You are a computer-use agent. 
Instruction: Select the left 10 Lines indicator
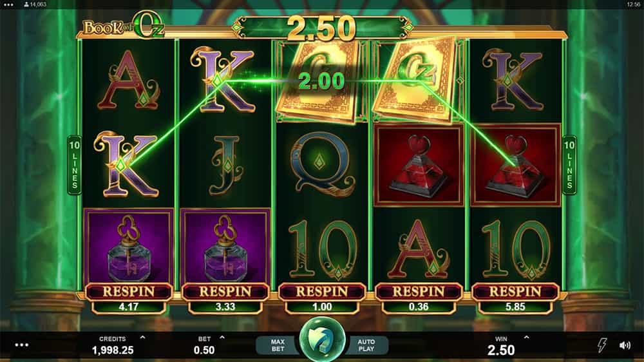tap(74, 165)
